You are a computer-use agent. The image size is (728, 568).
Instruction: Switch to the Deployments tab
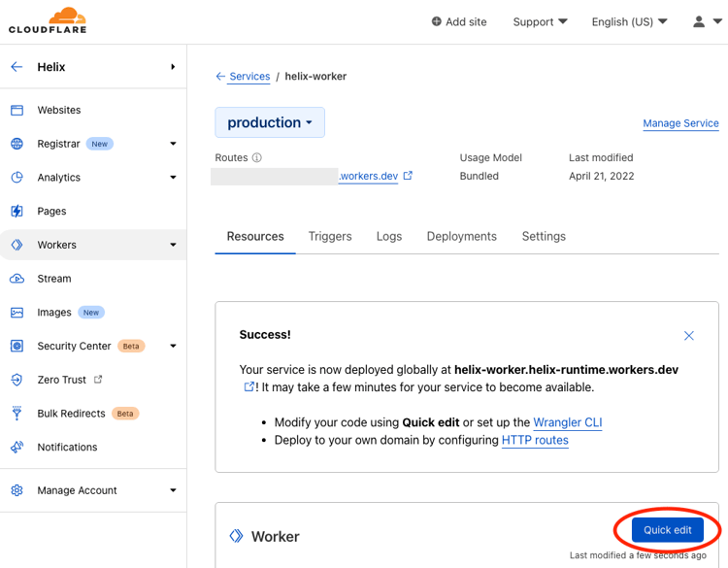point(461,236)
